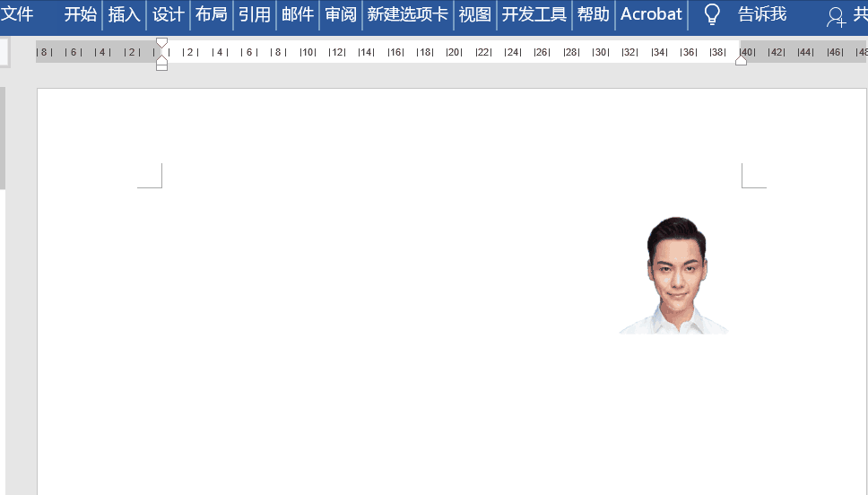Select the portrait photo in the document

click(x=674, y=275)
